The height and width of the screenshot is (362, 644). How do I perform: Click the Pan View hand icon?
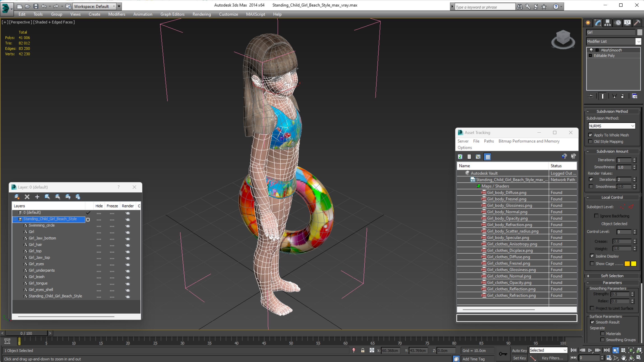tap(623, 358)
